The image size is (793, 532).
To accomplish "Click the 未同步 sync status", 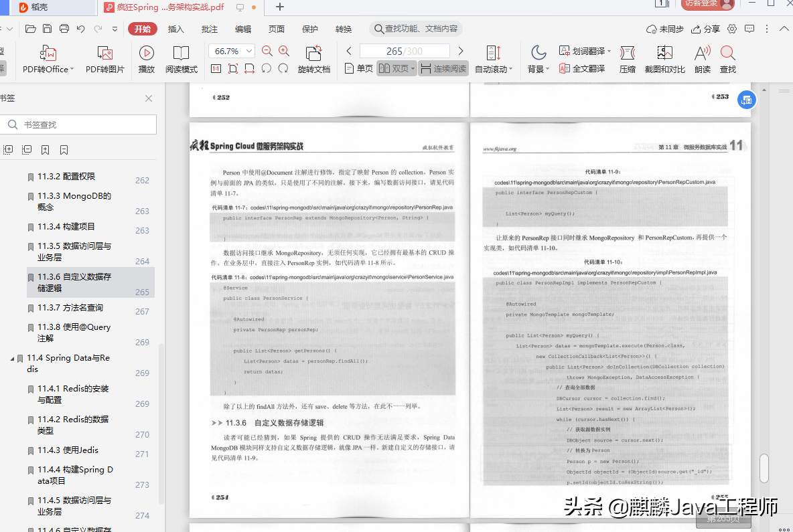I will tap(664, 29).
